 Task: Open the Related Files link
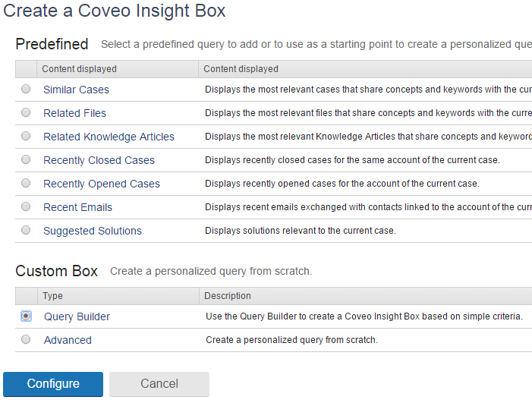74,113
